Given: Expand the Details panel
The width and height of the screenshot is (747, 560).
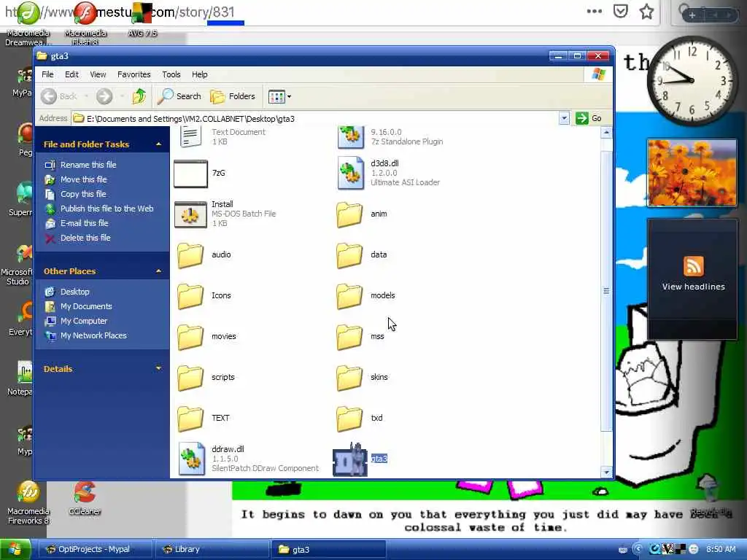Looking at the screenshot, I should [x=158, y=368].
